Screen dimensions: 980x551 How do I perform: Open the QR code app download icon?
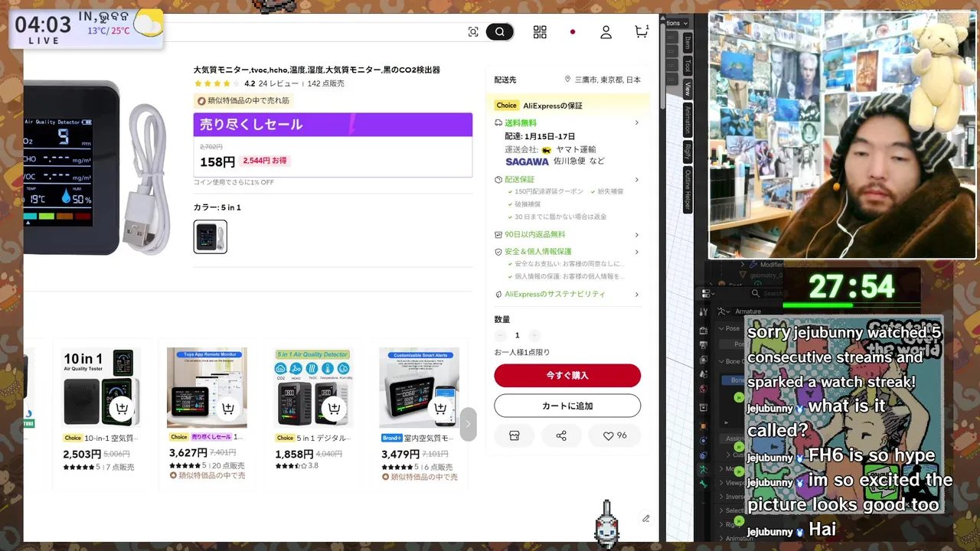540,31
